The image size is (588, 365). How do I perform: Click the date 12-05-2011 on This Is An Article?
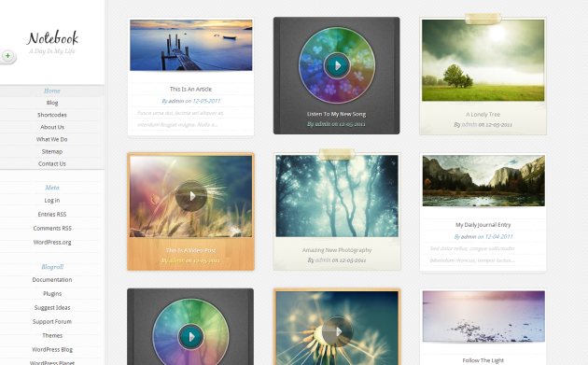[206, 101]
